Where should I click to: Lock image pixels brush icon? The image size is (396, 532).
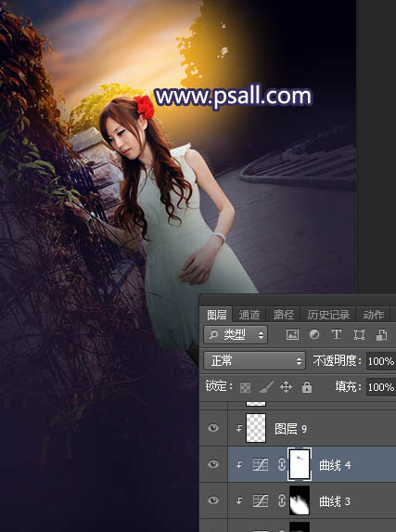[266, 387]
